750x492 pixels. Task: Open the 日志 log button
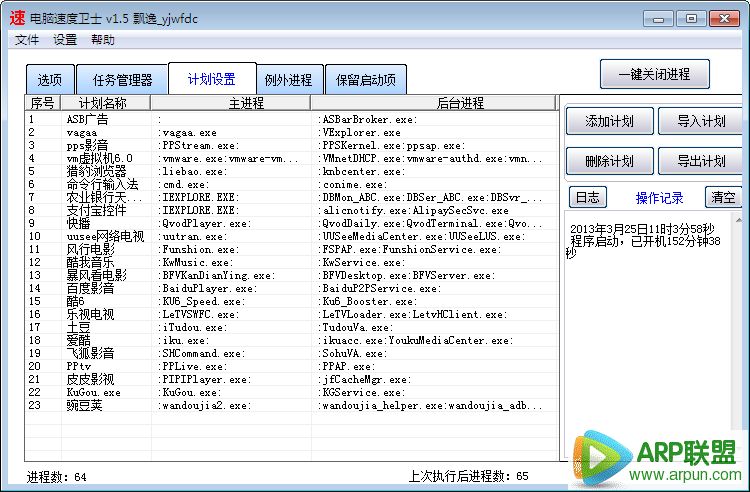coord(588,197)
